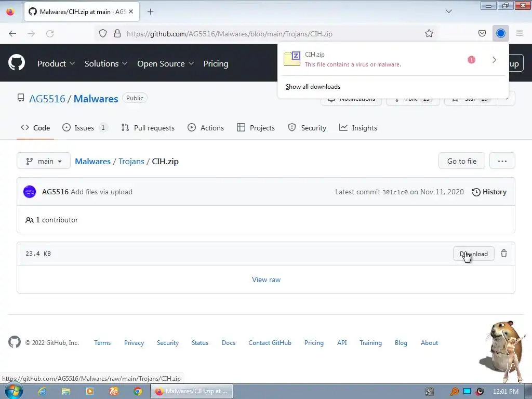
Task: Save page to Pocket icon
Action: 482,33
